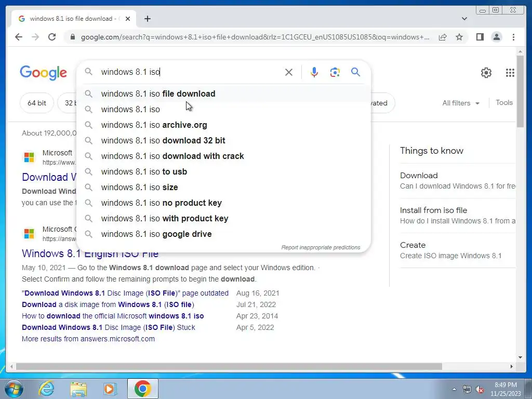Click the Tools button
This screenshot has height=399, width=532.
504,102
